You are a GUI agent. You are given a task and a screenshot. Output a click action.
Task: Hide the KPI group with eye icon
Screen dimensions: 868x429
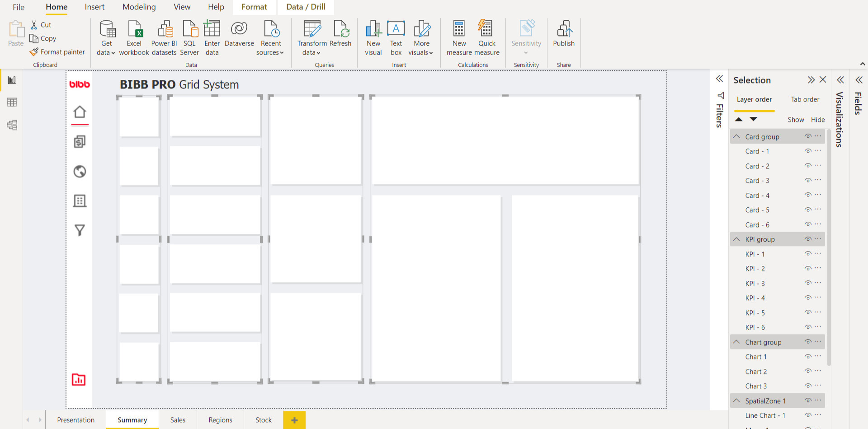coord(807,239)
